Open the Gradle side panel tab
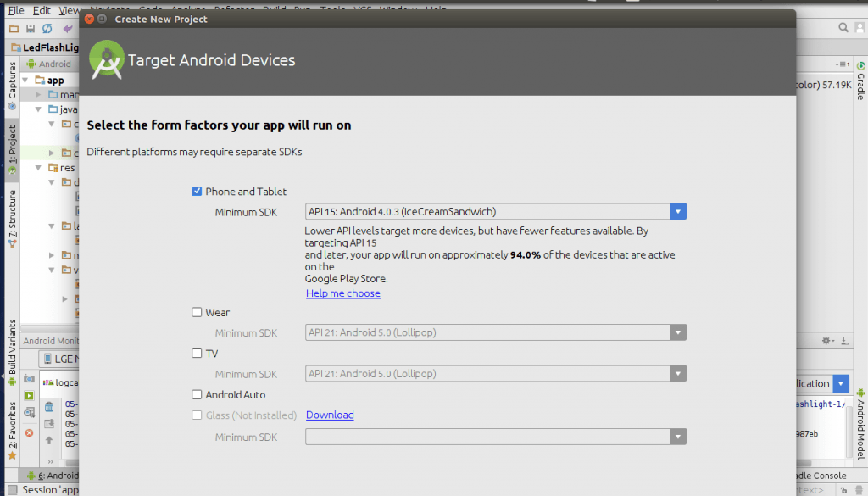This screenshot has height=496, width=868. click(860, 80)
